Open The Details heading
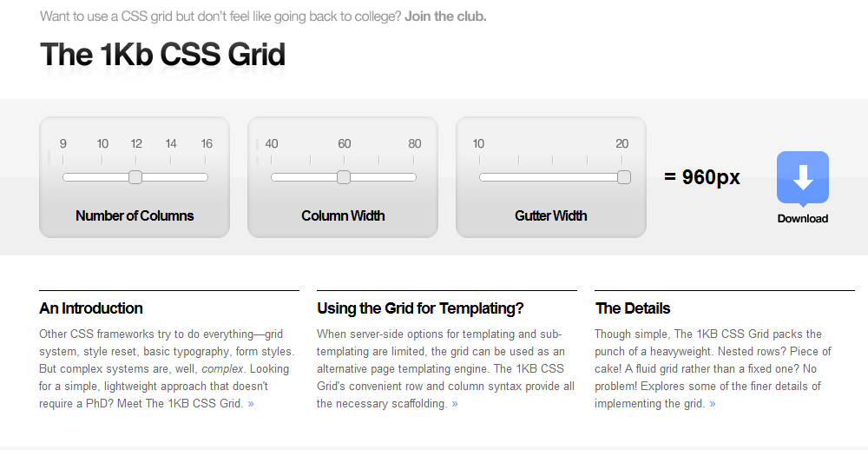Viewport: 868px width, 450px height. (633, 308)
